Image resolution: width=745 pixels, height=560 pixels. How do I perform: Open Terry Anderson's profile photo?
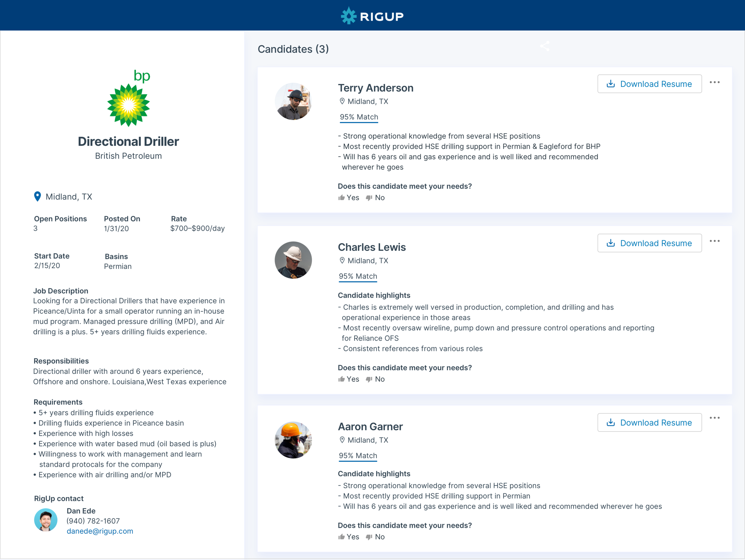pyautogui.click(x=293, y=101)
